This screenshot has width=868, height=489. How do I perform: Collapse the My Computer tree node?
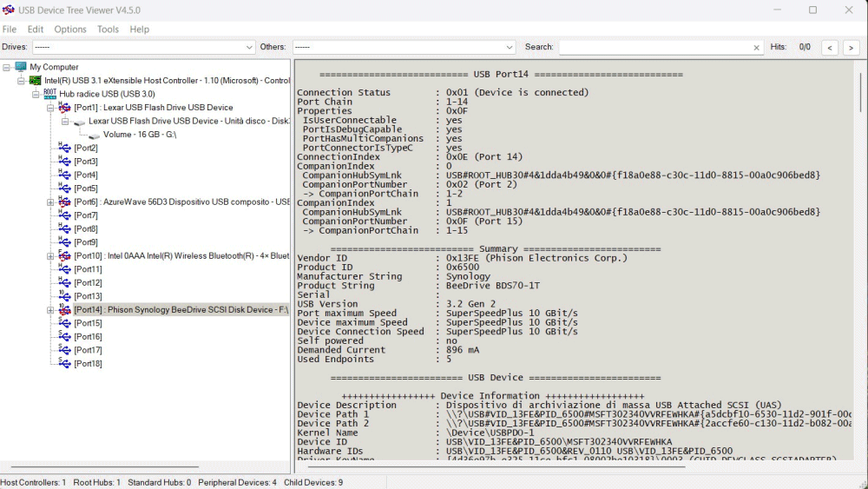(x=7, y=67)
